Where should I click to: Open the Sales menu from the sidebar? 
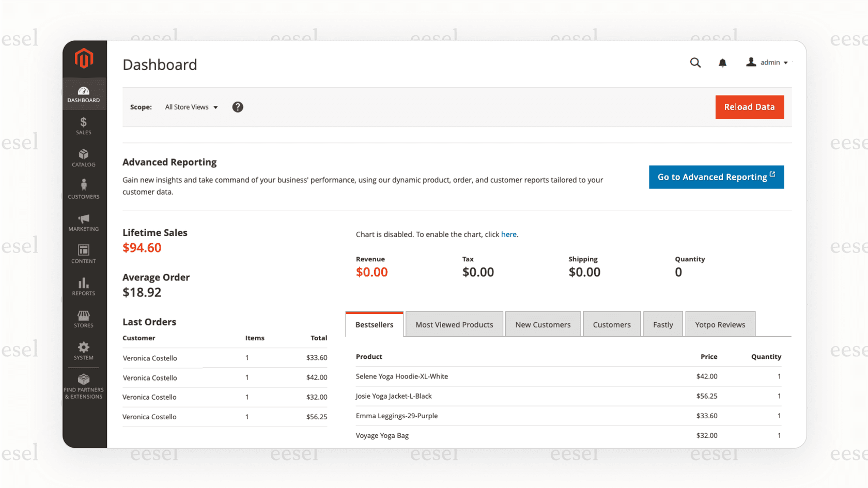click(83, 125)
